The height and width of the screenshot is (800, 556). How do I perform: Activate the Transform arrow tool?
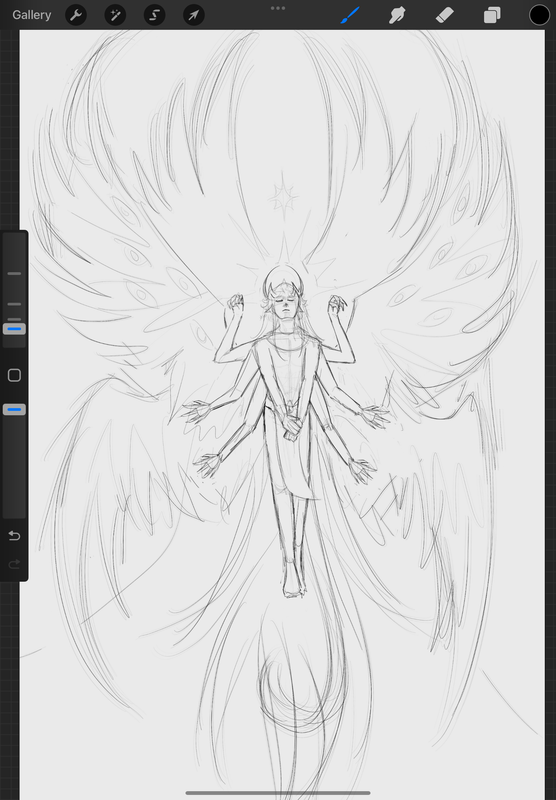[194, 15]
